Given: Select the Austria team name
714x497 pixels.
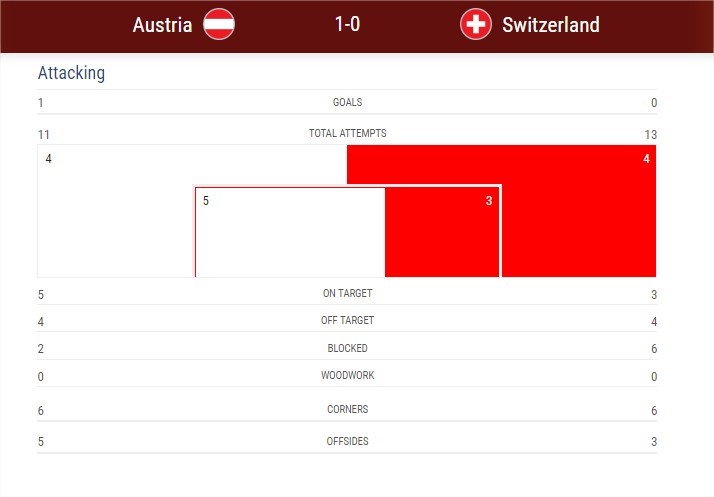Looking at the screenshot, I should click(x=162, y=25).
